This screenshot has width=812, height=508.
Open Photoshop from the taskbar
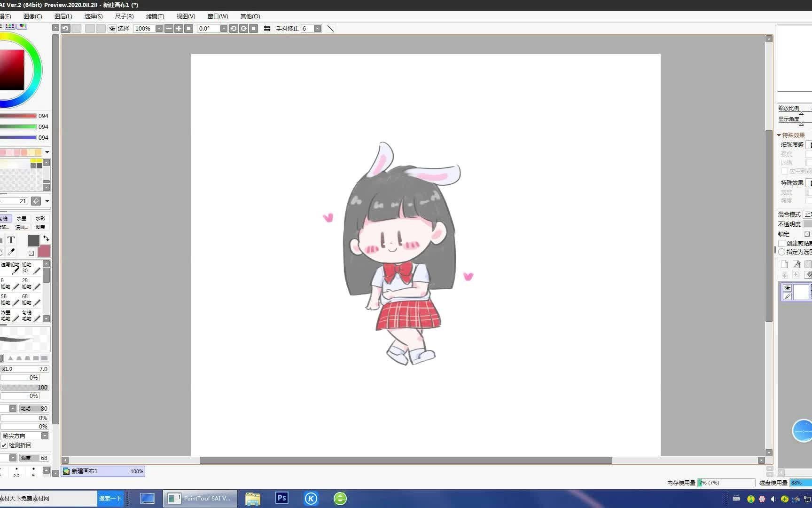tap(282, 498)
